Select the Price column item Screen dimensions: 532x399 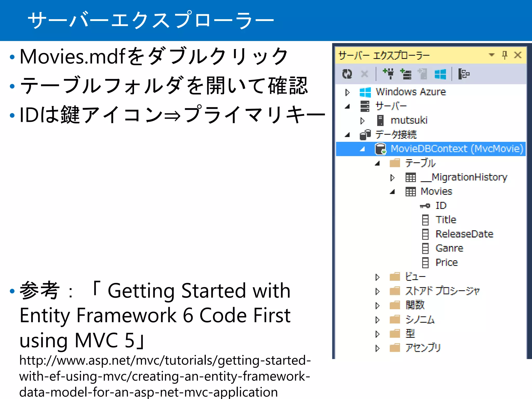pos(447,262)
